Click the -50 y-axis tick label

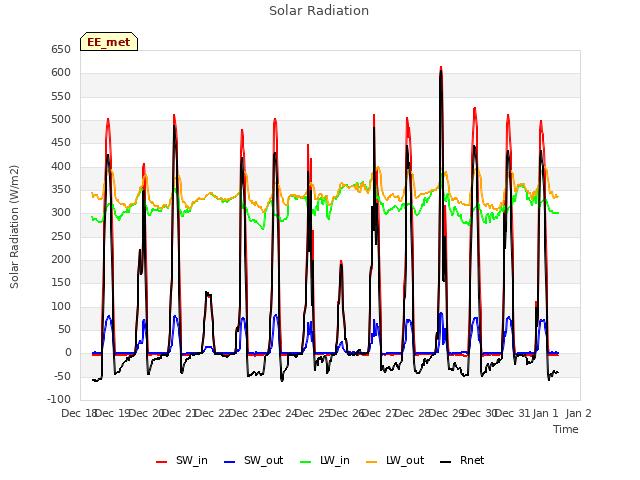point(62,376)
